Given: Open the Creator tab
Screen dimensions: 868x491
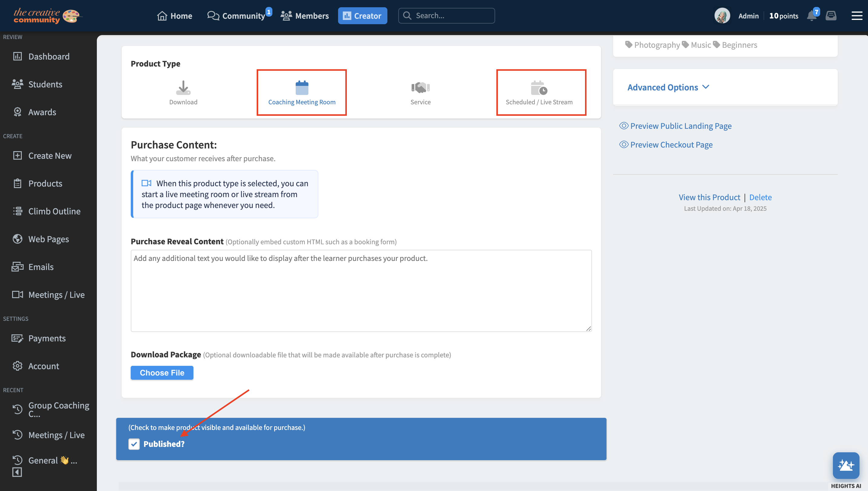Looking at the screenshot, I should point(363,16).
